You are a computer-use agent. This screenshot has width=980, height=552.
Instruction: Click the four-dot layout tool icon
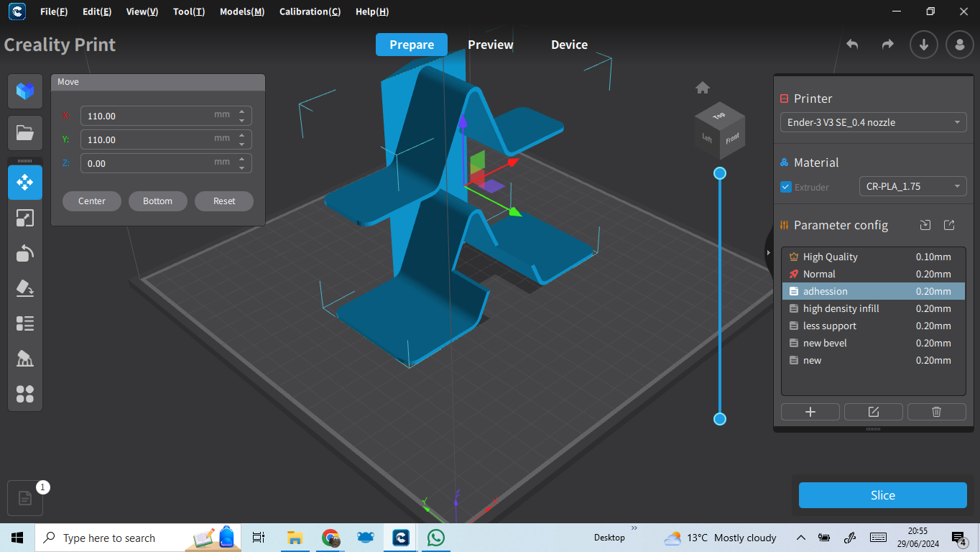(25, 394)
